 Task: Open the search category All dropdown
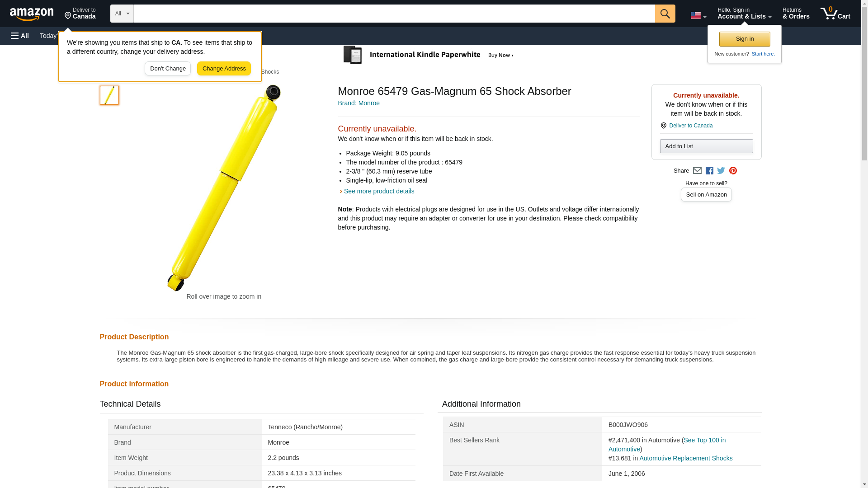click(122, 14)
